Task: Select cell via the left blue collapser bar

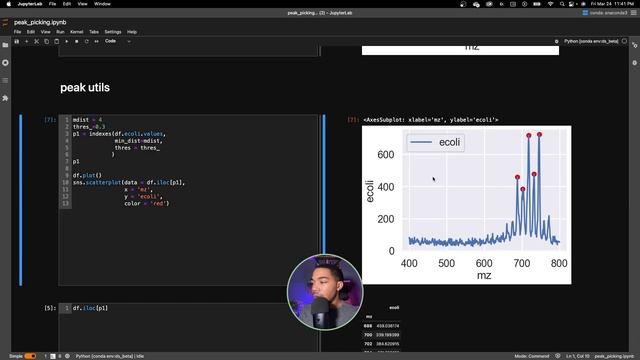Action: pyautogui.click(x=21, y=200)
